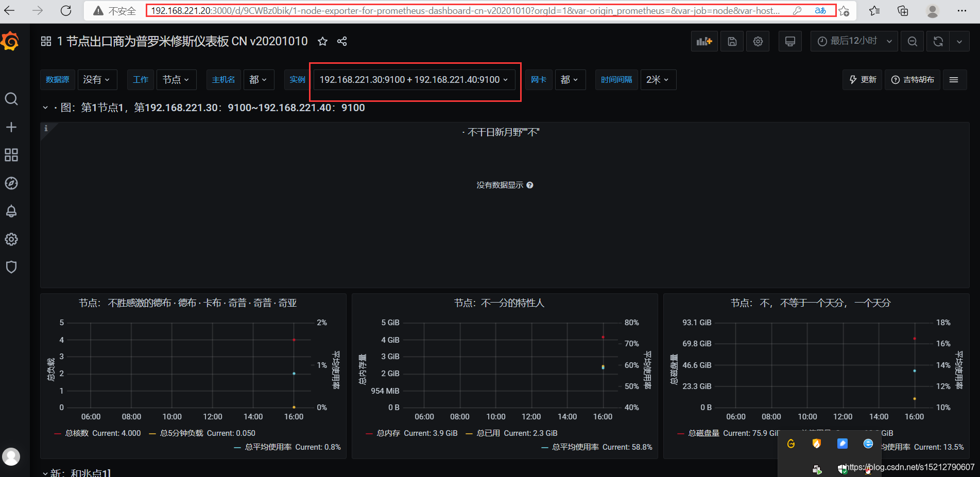Reload the page in browser

(66, 10)
